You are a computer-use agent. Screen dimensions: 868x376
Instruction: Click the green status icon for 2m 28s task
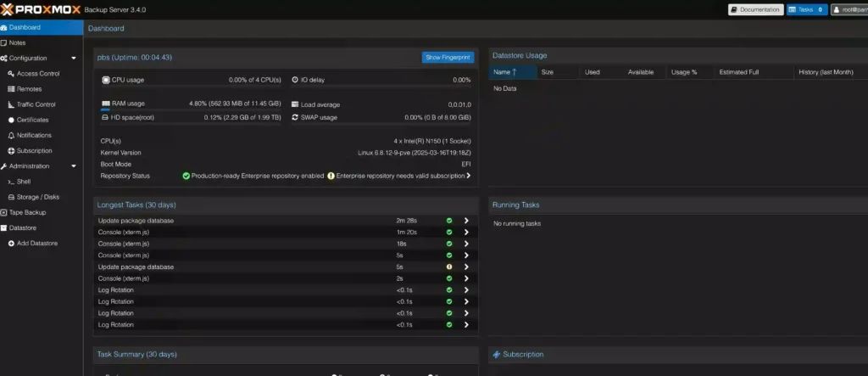tap(449, 221)
